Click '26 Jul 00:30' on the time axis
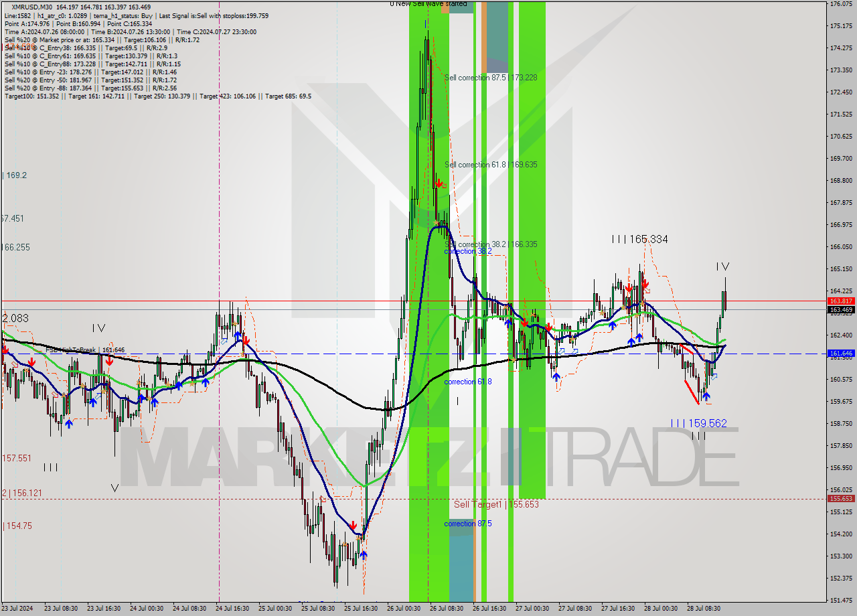This screenshot has height=616, width=857. pyautogui.click(x=404, y=609)
